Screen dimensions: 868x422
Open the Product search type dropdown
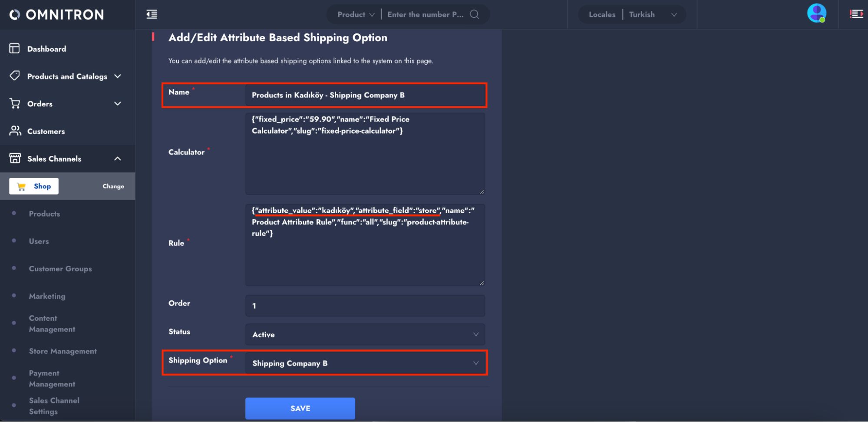coord(356,14)
